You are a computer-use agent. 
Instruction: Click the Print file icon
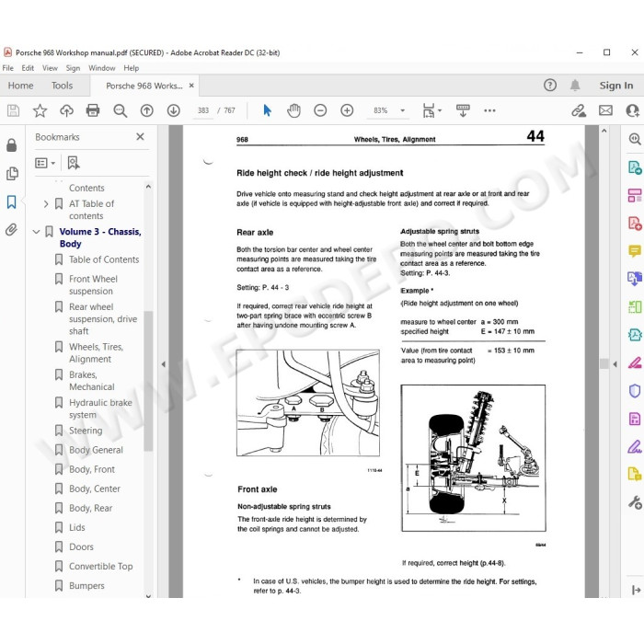pyautogui.click(x=93, y=110)
